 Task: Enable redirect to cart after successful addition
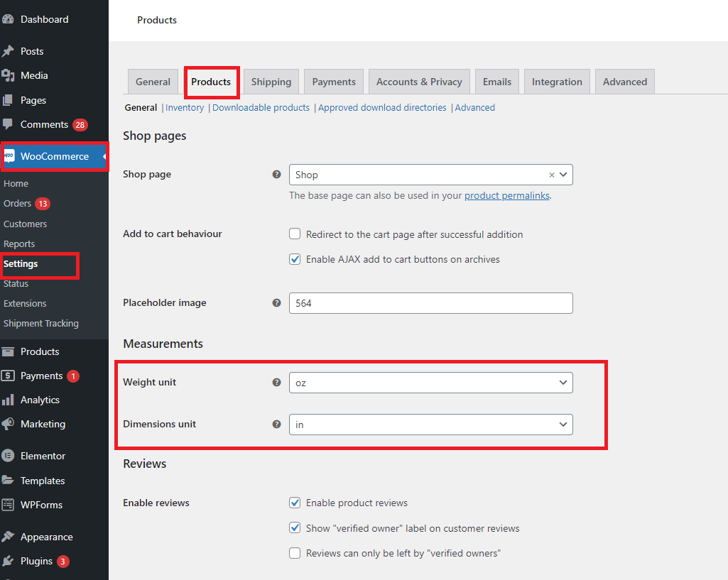tap(295, 234)
